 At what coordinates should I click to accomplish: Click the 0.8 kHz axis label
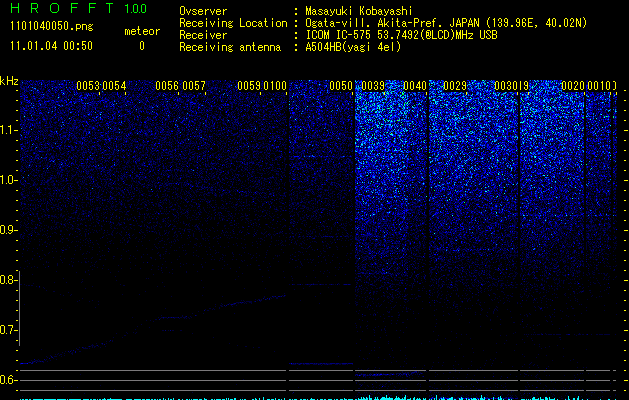coord(8,280)
